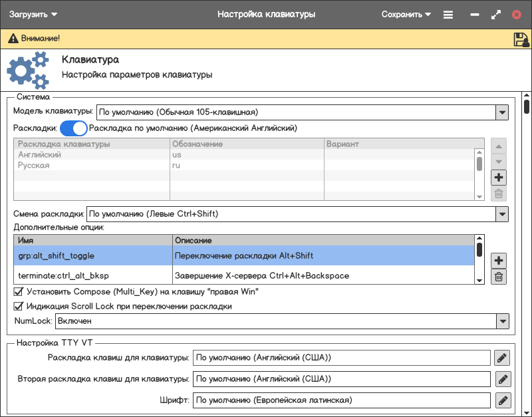Click pencil icon next to font field
The width and height of the screenshot is (532, 417).
(x=502, y=400)
